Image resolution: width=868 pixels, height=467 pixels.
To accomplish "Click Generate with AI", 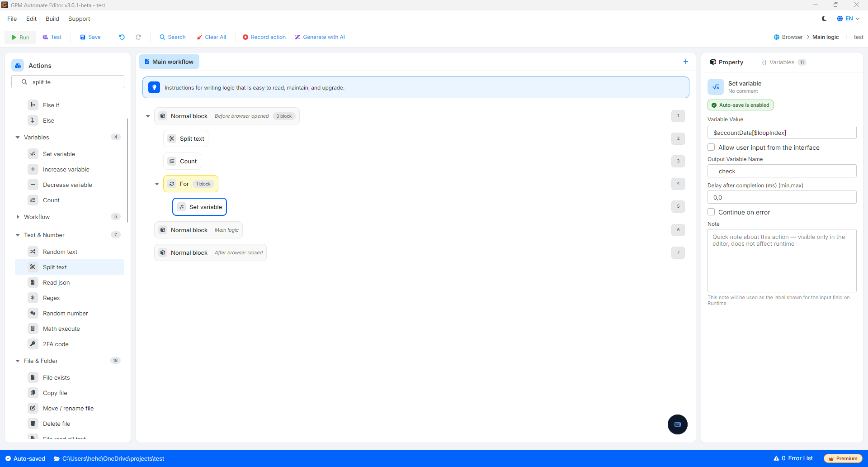I will point(320,37).
